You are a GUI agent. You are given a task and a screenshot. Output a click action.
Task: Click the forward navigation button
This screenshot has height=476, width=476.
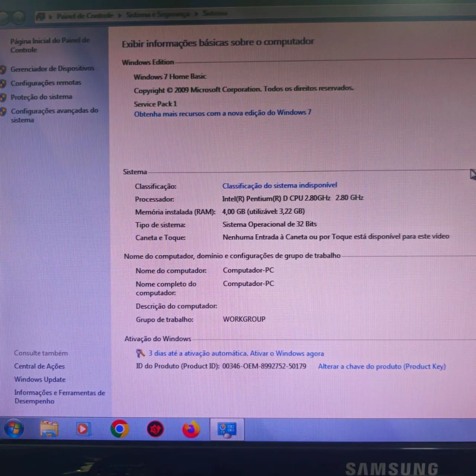(x=18, y=17)
